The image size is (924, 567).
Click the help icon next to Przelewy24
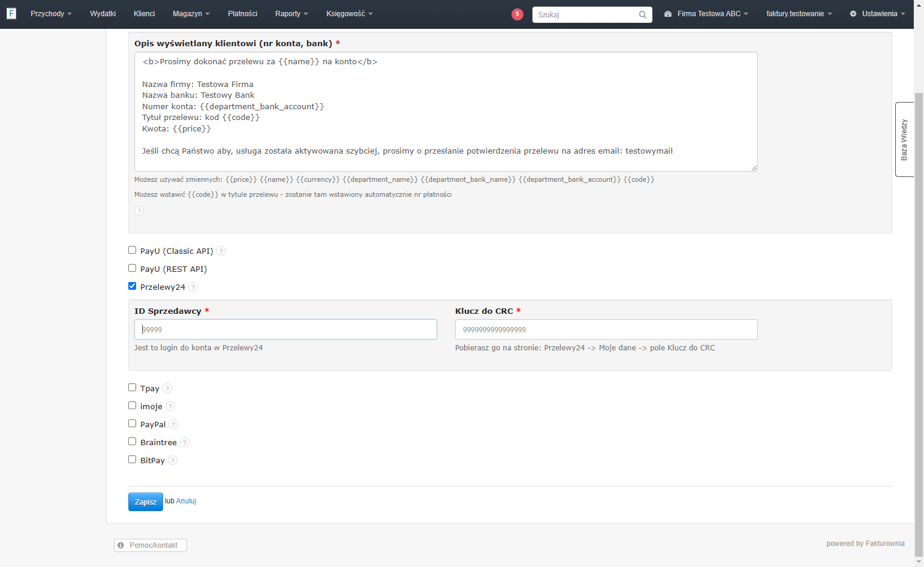(193, 287)
